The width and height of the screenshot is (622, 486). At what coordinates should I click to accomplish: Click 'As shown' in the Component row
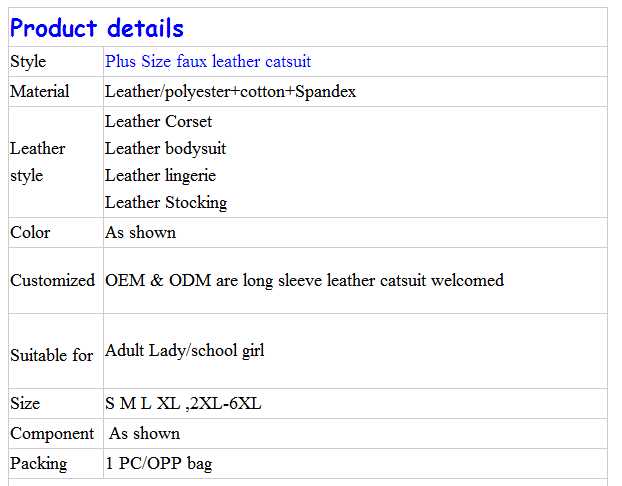tap(144, 434)
